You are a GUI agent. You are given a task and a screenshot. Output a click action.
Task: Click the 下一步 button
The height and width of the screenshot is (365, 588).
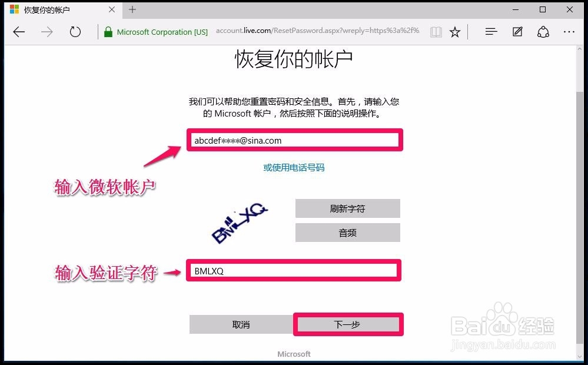click(348, 324)
